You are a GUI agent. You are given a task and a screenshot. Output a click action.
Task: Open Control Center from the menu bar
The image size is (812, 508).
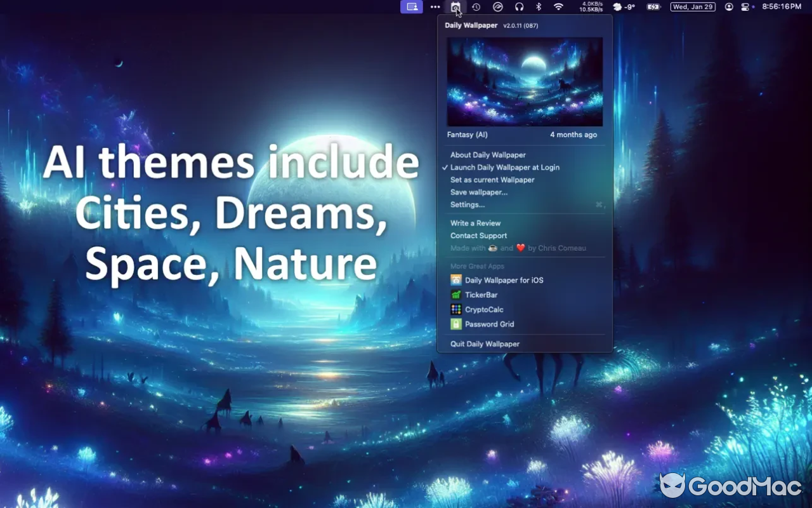(x=745, y=7)
